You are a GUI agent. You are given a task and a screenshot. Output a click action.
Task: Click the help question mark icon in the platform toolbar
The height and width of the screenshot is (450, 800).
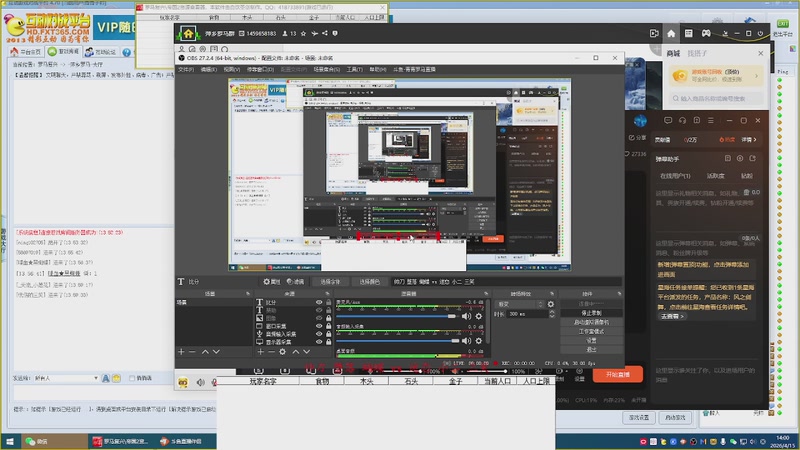127,52
